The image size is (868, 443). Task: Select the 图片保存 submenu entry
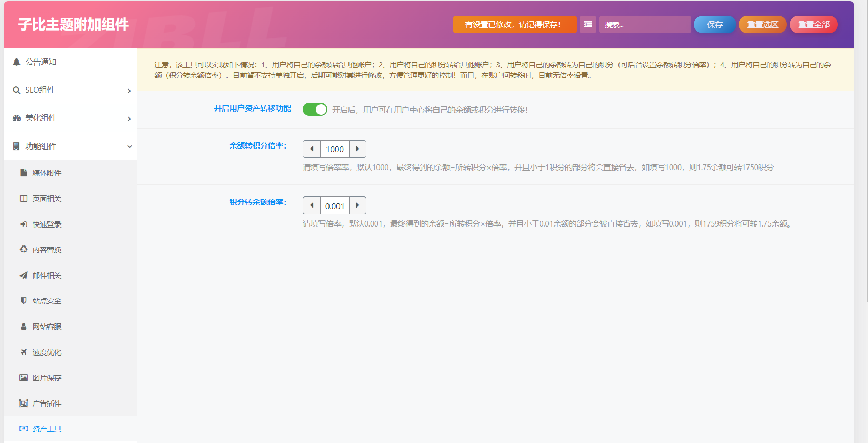[x=71, y=378]
